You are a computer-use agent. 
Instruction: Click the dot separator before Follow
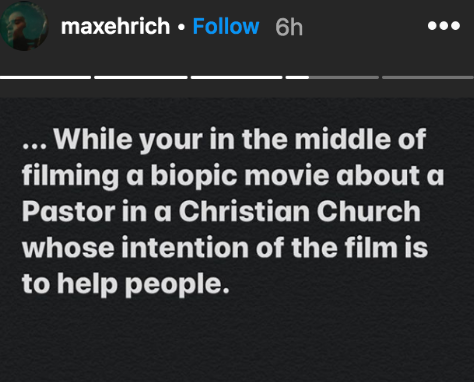point(181,27)
